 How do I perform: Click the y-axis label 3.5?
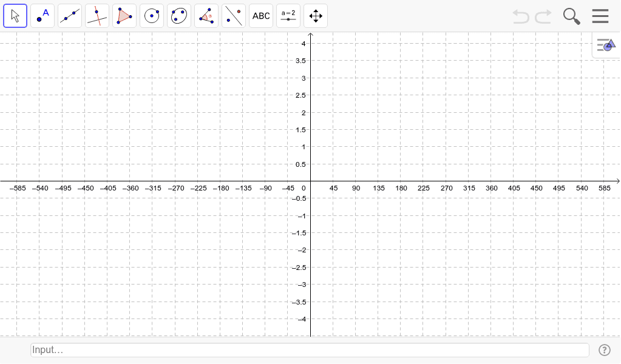pos(300,61)
